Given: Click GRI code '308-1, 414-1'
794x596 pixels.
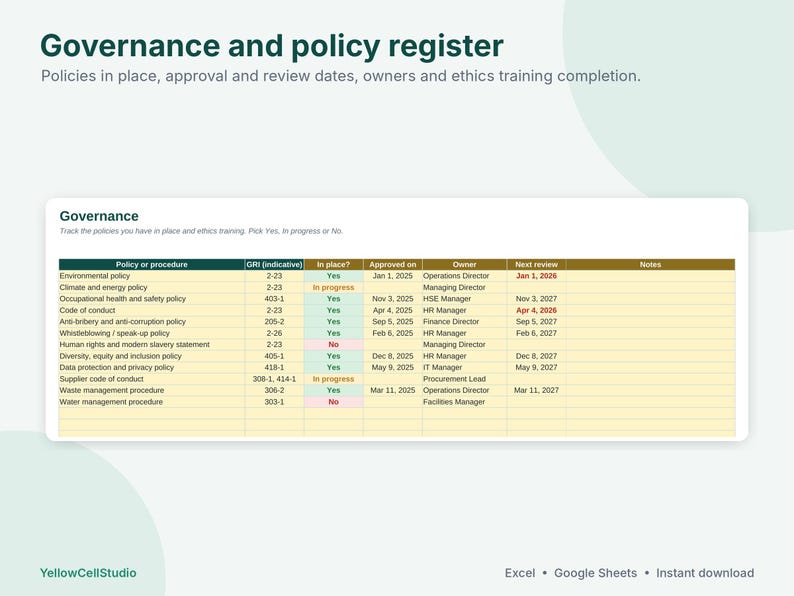Looking at the screenshot, I should [x=274, y=379].
